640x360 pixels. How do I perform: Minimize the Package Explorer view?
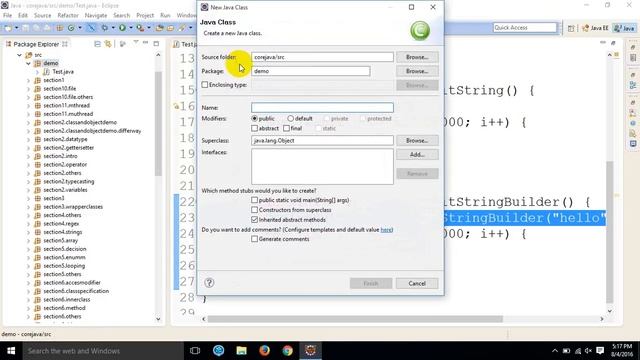[x=145, y=43]
